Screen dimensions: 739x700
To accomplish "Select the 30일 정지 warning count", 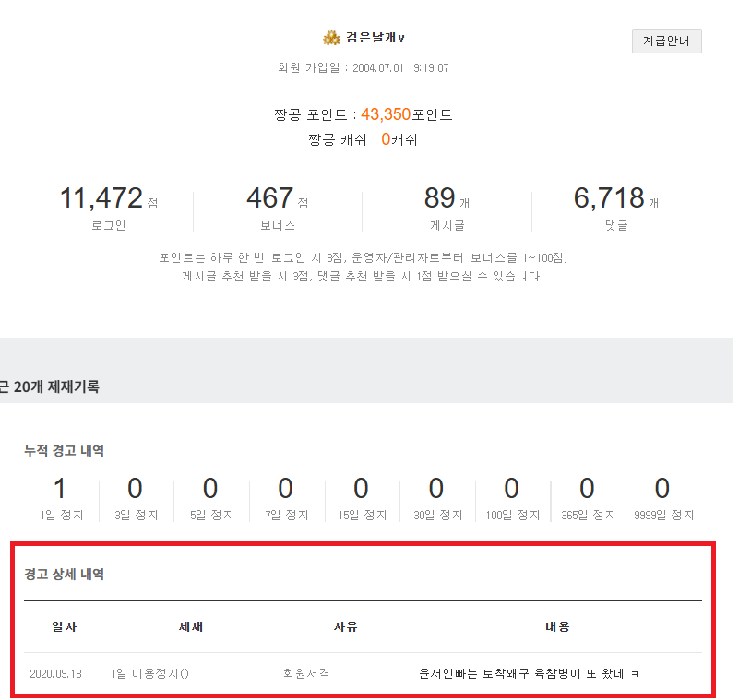I will click(436, 489).
